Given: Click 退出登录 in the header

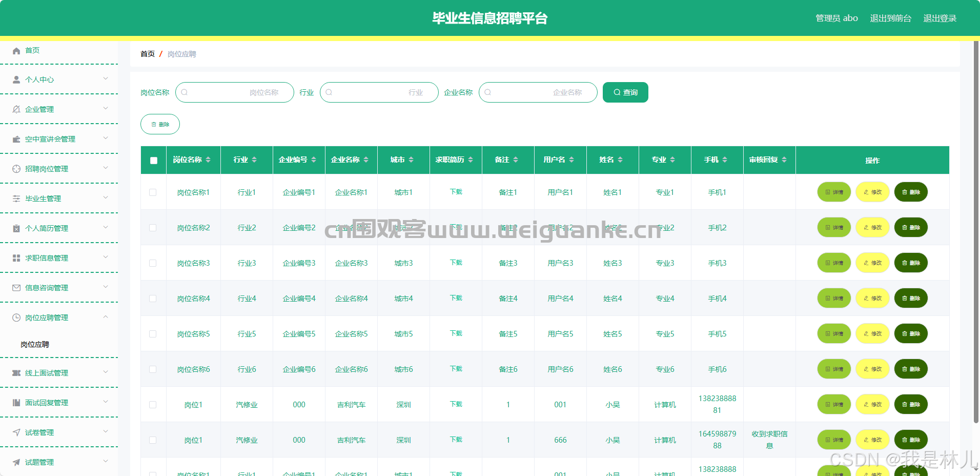Looking at the screenshot, I should [940, 18].
